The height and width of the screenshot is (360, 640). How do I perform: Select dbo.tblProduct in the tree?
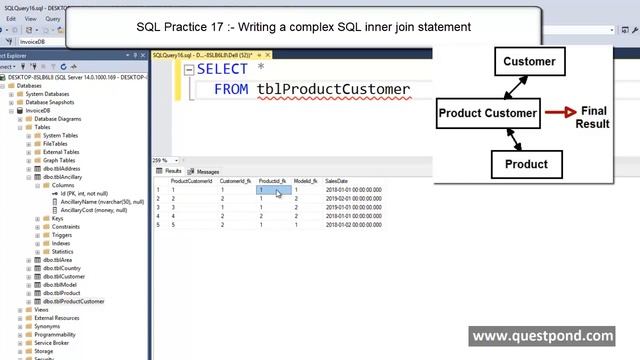pos(62,293)
